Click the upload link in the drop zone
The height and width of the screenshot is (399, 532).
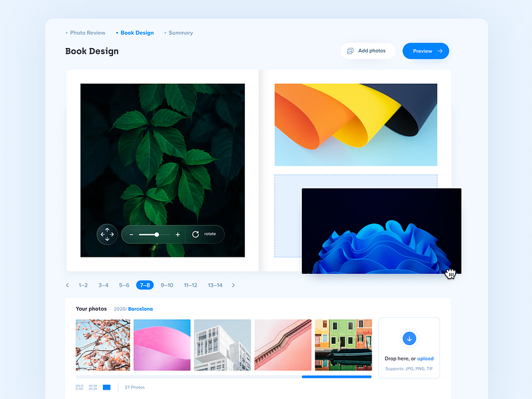coord(424,358)
